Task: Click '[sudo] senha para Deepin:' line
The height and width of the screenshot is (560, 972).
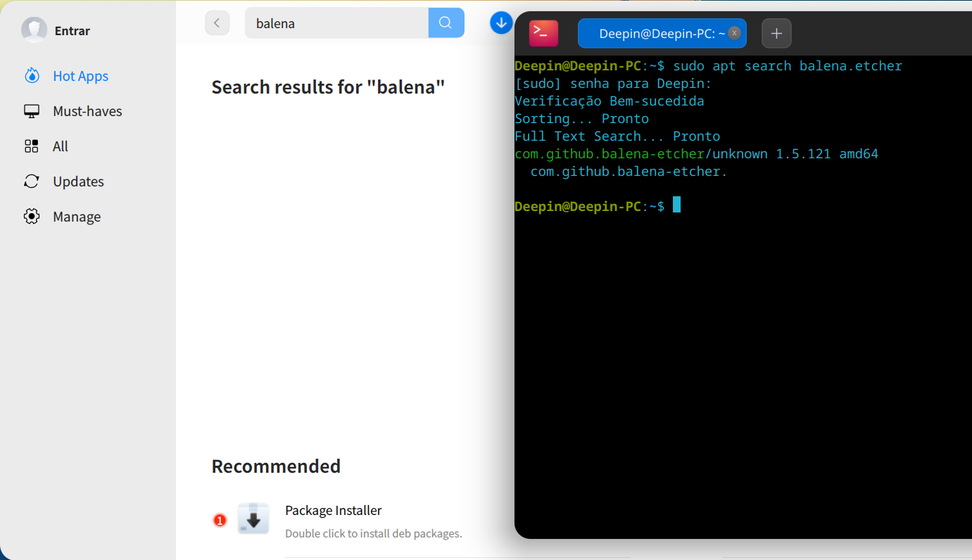Action: click(613, 84)
